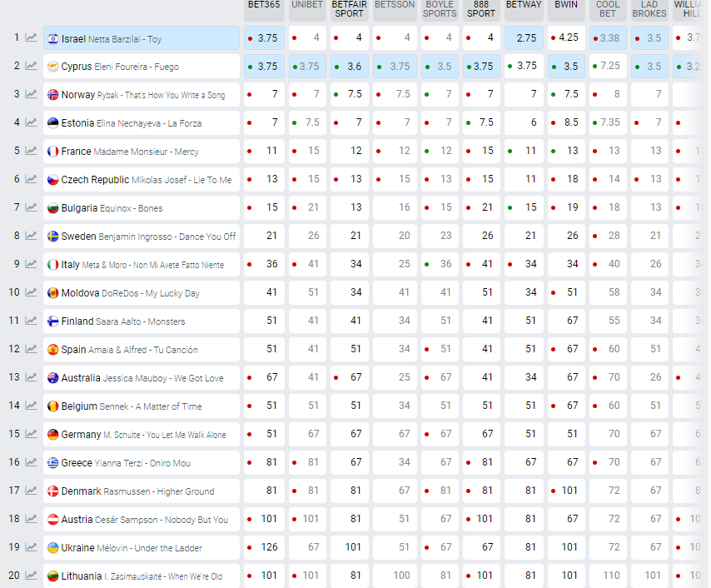711x588 pixels.
Task: Open the trend chart icon for Israel
Action: 31,37
